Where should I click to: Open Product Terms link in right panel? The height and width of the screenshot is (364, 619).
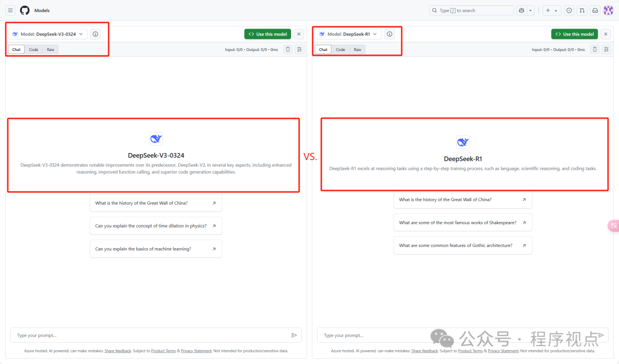(470, 351)
